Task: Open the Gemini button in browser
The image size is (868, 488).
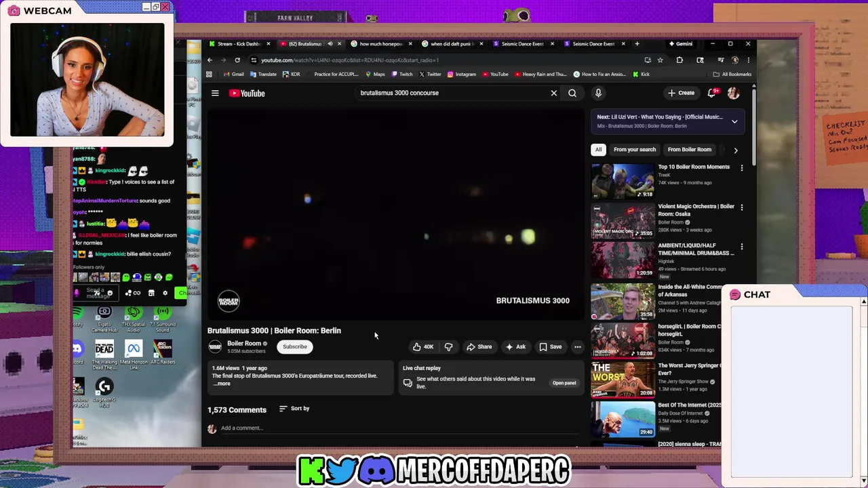Action: (680, 44)
